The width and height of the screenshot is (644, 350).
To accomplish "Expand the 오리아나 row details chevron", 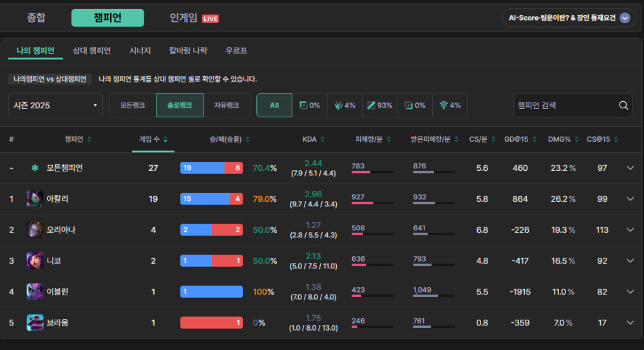I will pos(630,230).
